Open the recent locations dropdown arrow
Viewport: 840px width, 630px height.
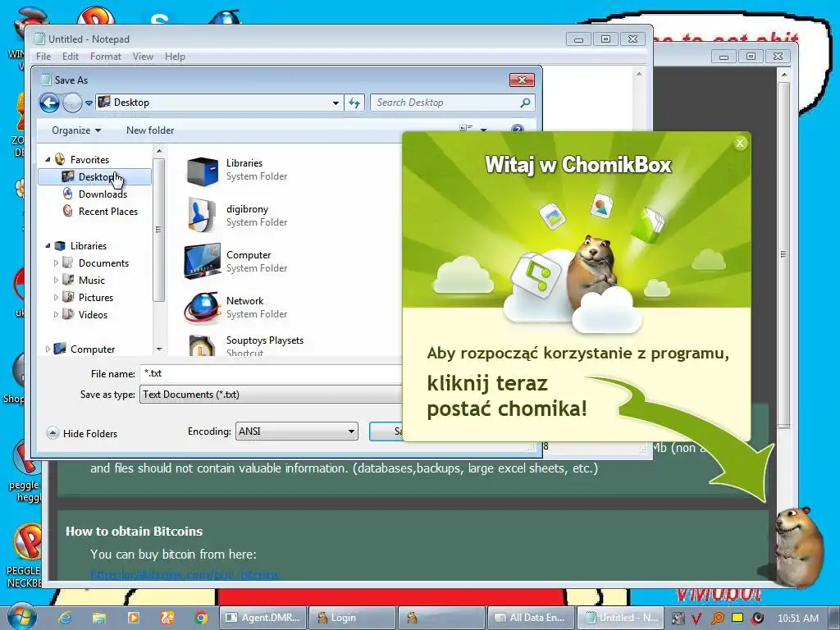tap(89, 103)
